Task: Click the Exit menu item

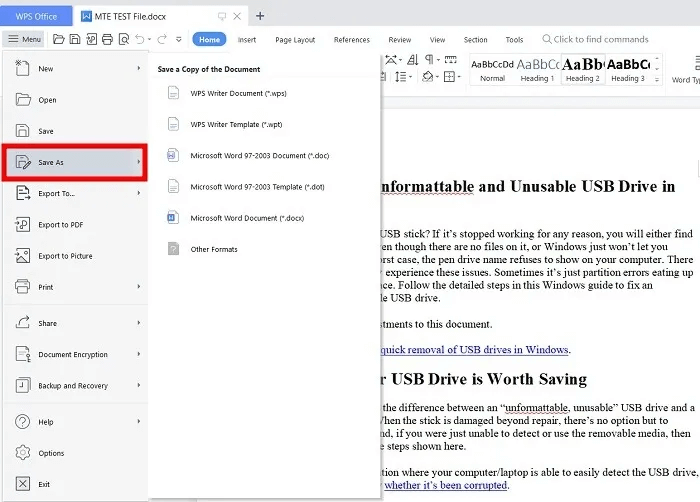Action: coord(76,484)
